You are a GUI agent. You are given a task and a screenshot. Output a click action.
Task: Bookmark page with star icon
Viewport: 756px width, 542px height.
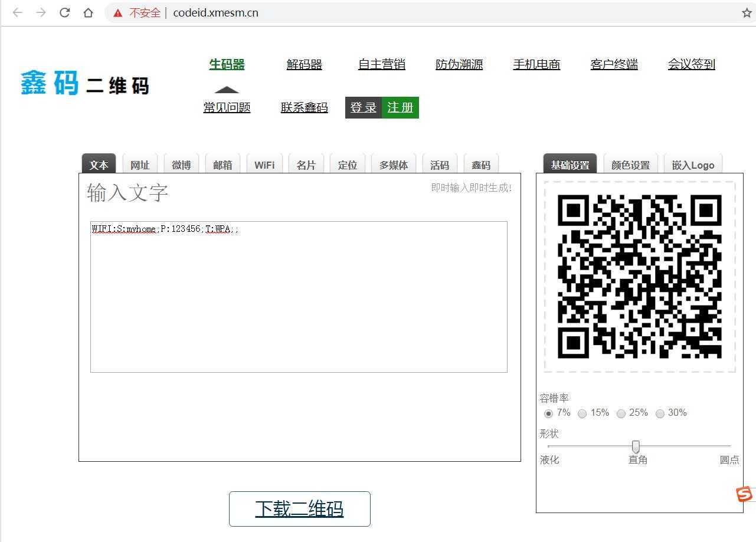pos(747,13)
